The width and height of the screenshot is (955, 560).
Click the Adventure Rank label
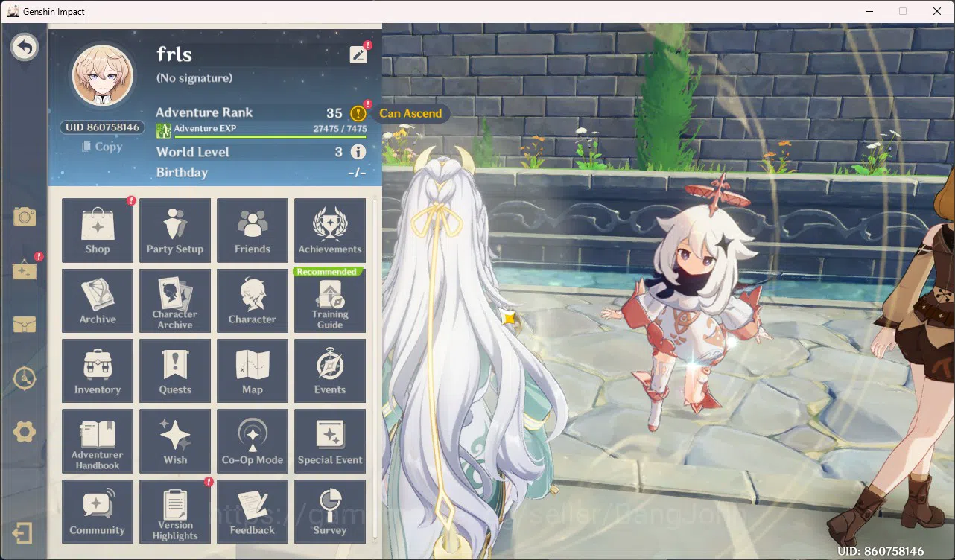coord(204,112)
